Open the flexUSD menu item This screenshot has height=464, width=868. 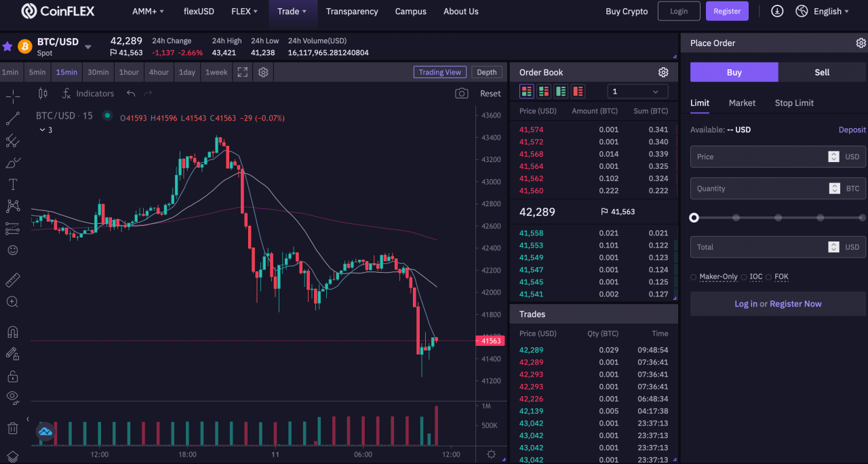198,12
